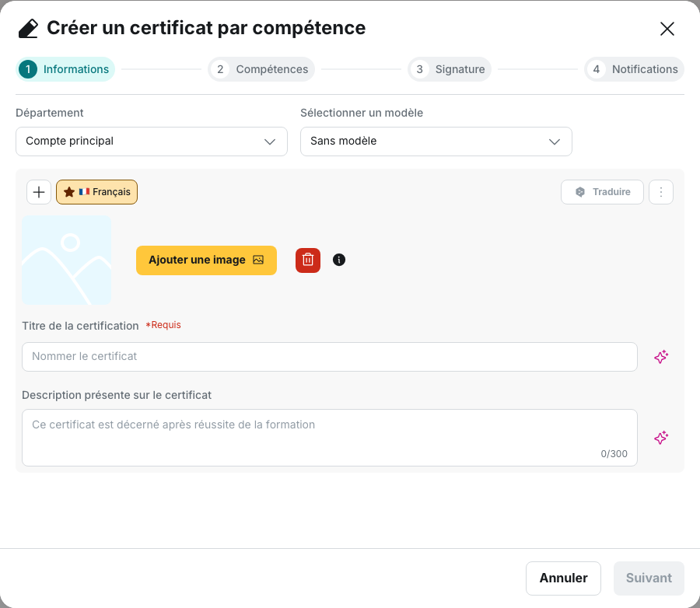Go to step 4 Notifications
Screen dimensions: 700x608
[x=634, y=69]
